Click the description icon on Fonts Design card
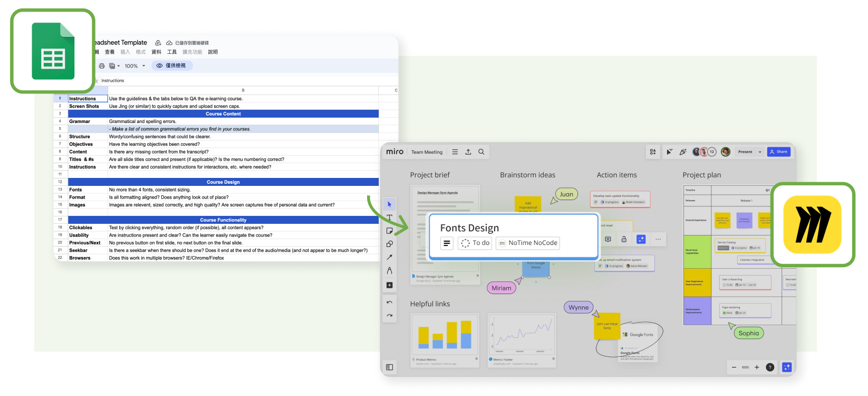Image resolution: width=868 pixels, height=396 pixels. (447, 243)
